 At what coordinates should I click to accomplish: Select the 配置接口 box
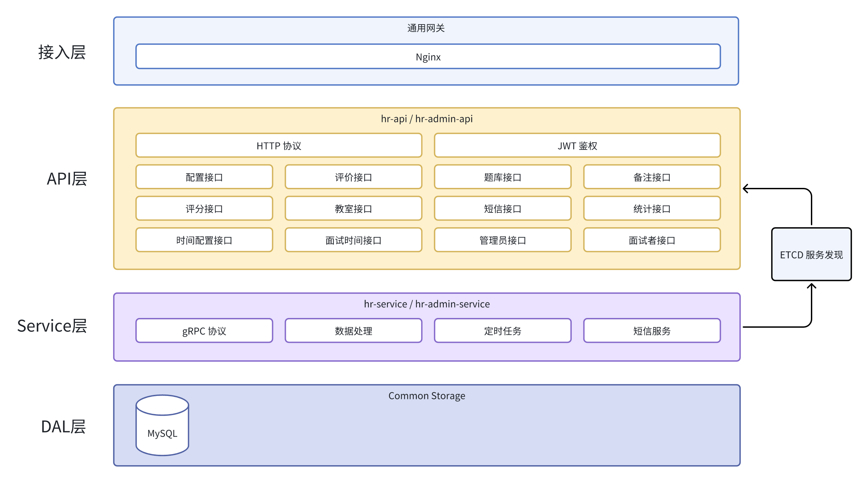[x=204, y=177]
